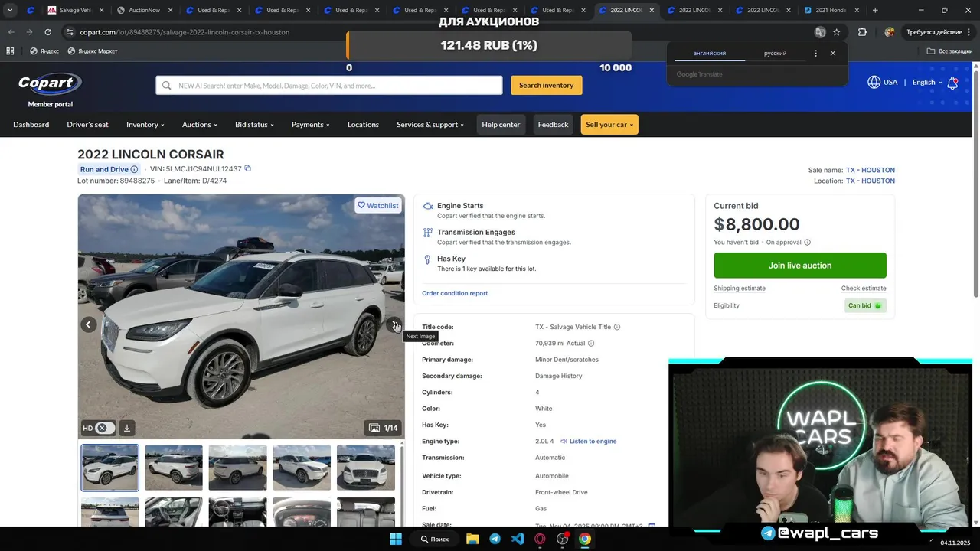Viewport: 980px width, 551px height.
Task: Open notifications bell icon
Action: (952, 83)
